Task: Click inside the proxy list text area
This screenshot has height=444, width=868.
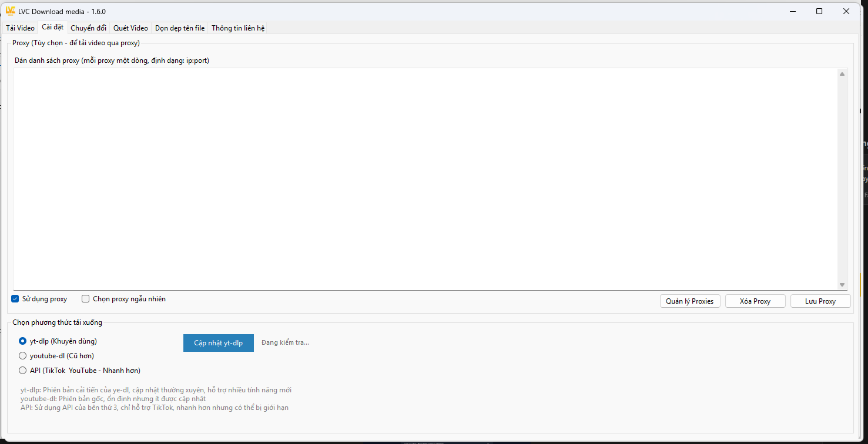Action: (x=423, y=176)
